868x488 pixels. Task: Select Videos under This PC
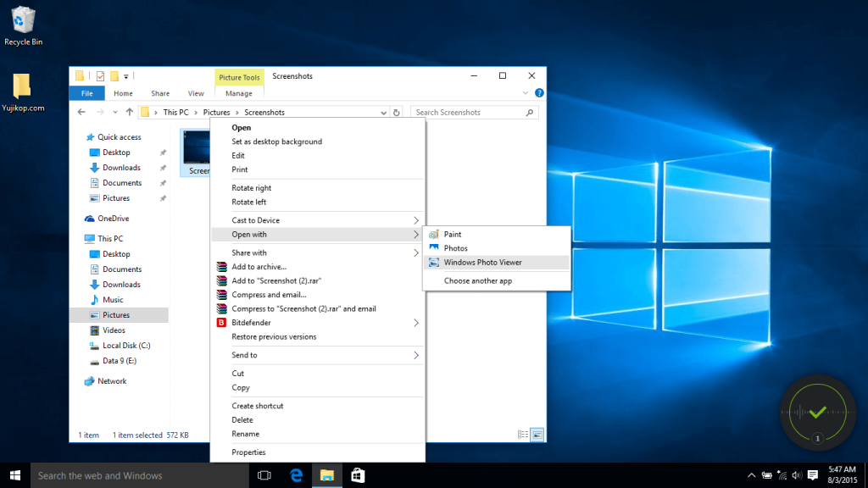114,330
